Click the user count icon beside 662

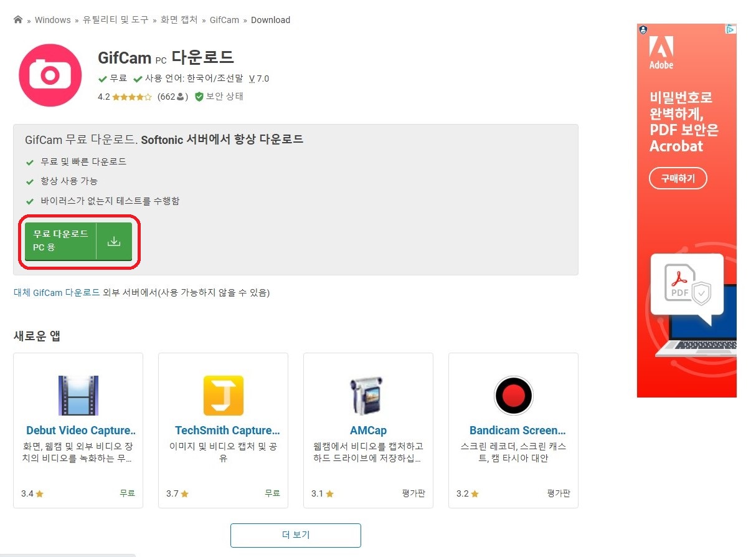click(181, 97)
